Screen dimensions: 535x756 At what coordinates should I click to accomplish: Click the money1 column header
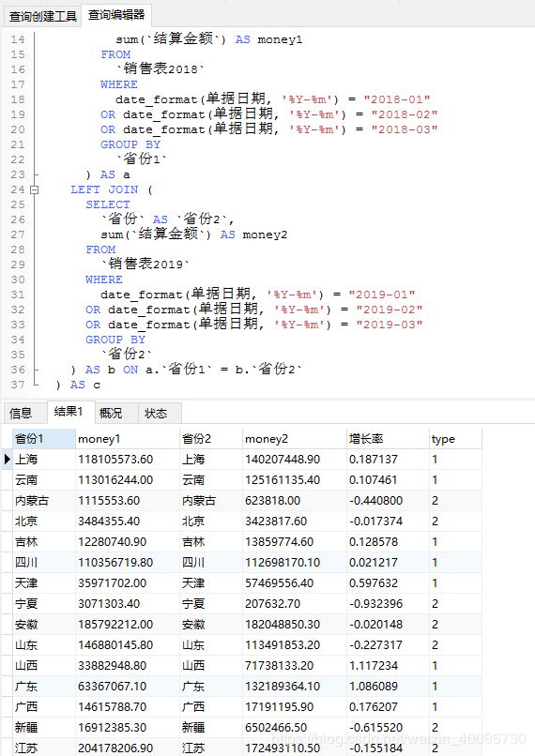pos(128,439)
